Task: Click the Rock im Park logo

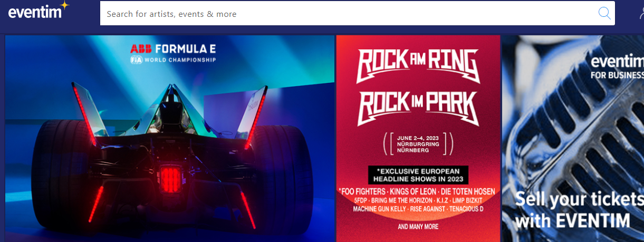Action: 418,108
